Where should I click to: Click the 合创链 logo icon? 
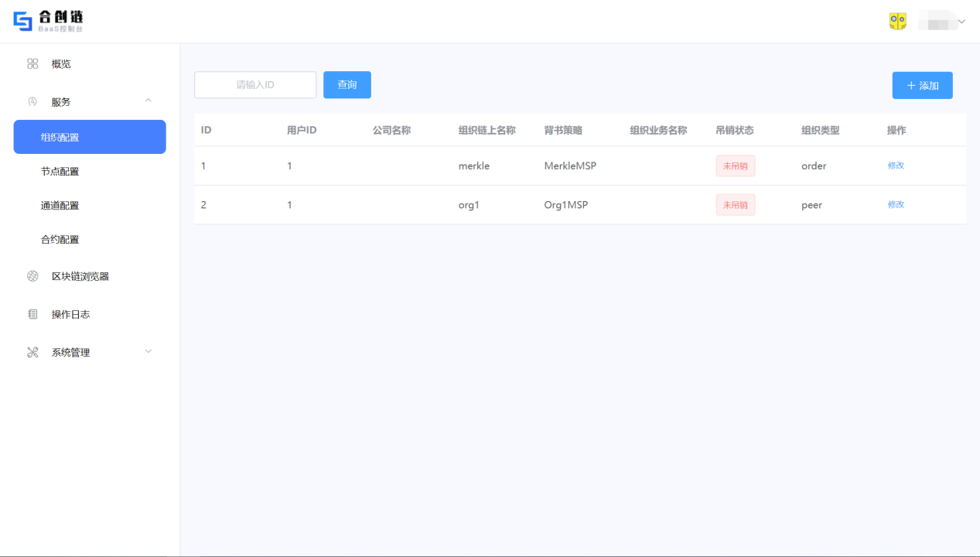coord(23,21)
